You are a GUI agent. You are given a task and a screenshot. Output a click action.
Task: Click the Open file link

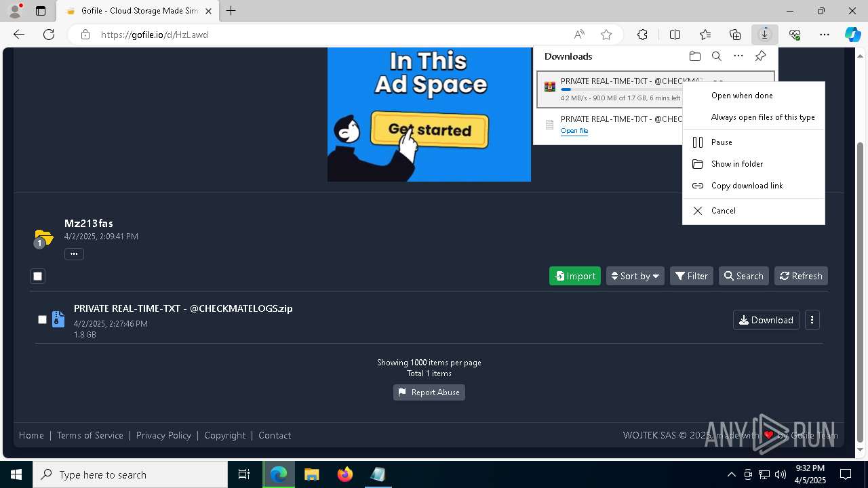[574, 131]
